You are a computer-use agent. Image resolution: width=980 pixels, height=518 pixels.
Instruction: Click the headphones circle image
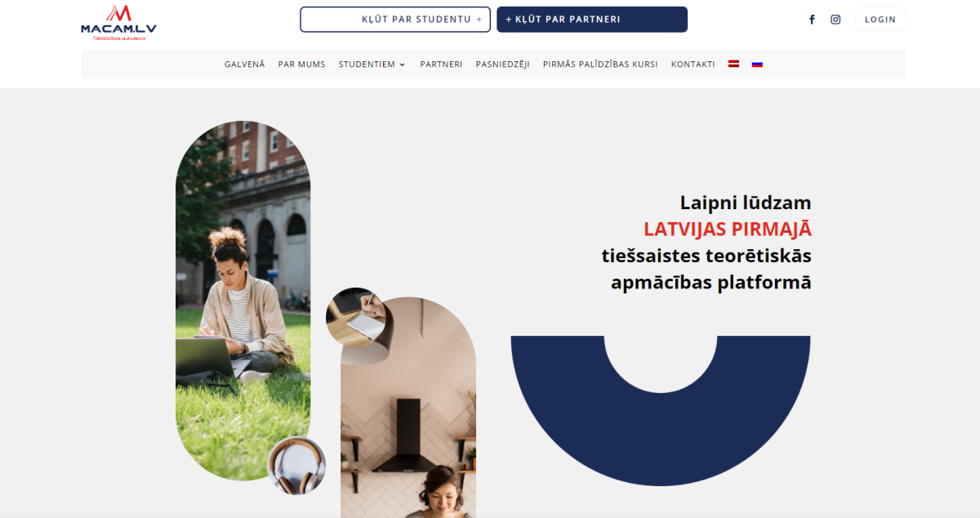[x=297, y=466]
